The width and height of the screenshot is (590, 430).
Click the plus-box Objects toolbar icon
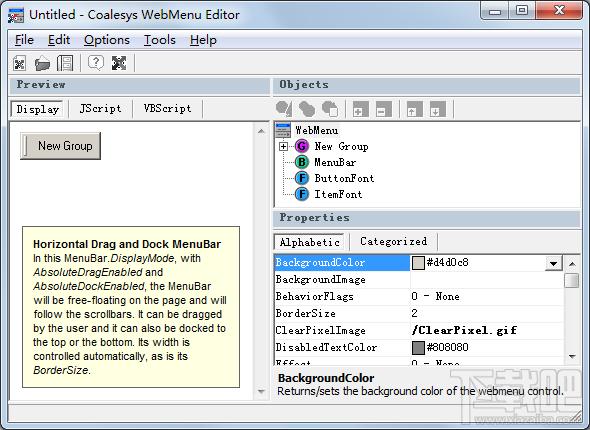(360, 109)
